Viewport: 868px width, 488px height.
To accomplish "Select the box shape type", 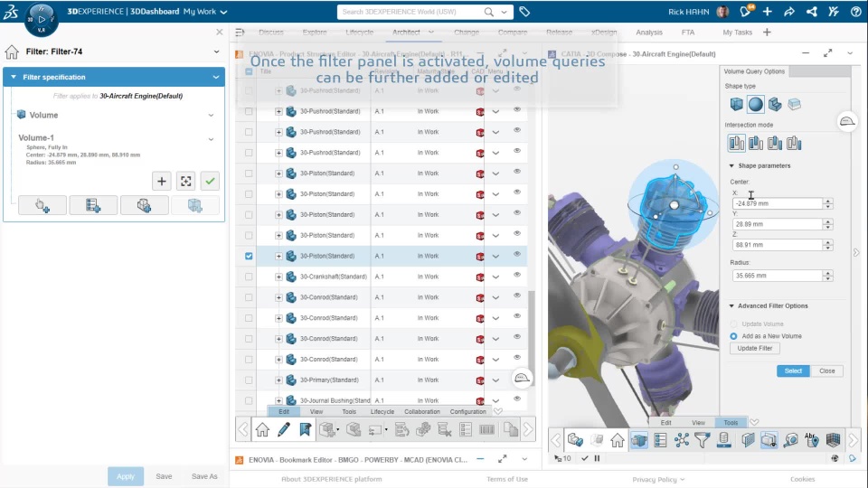I will tap(736, 104).
